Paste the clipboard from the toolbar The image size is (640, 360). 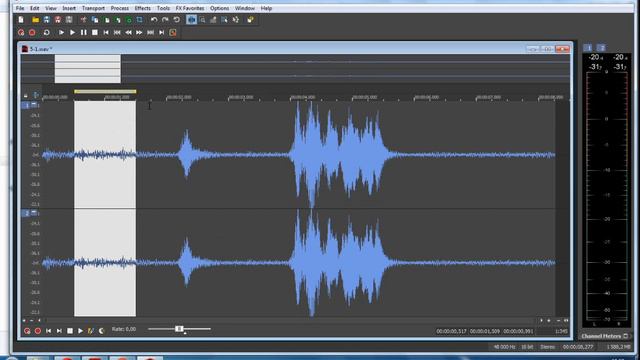[107, 20]
